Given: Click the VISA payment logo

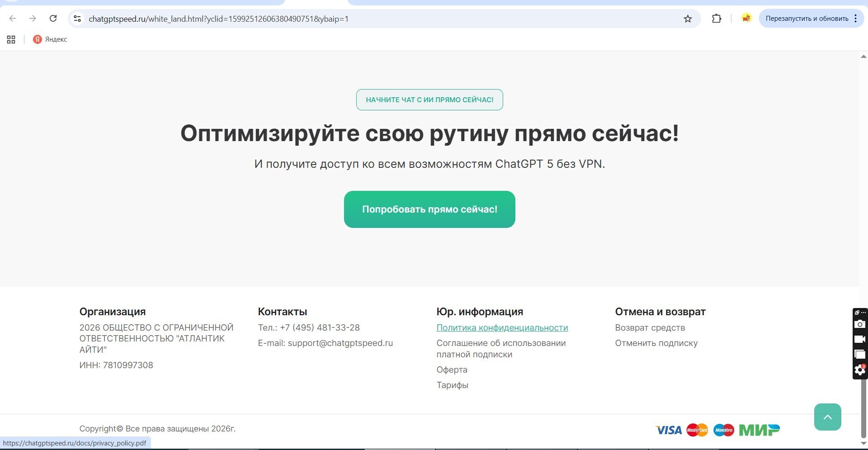Looking at the screenshot, I should 669,430.
